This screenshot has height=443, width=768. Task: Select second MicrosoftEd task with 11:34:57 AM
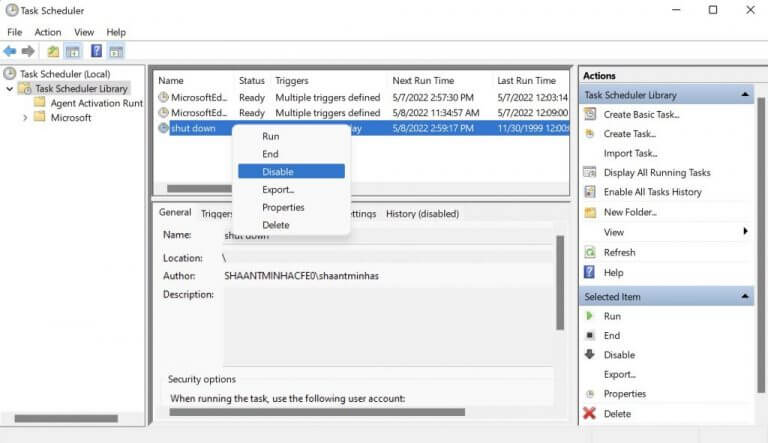362,113
